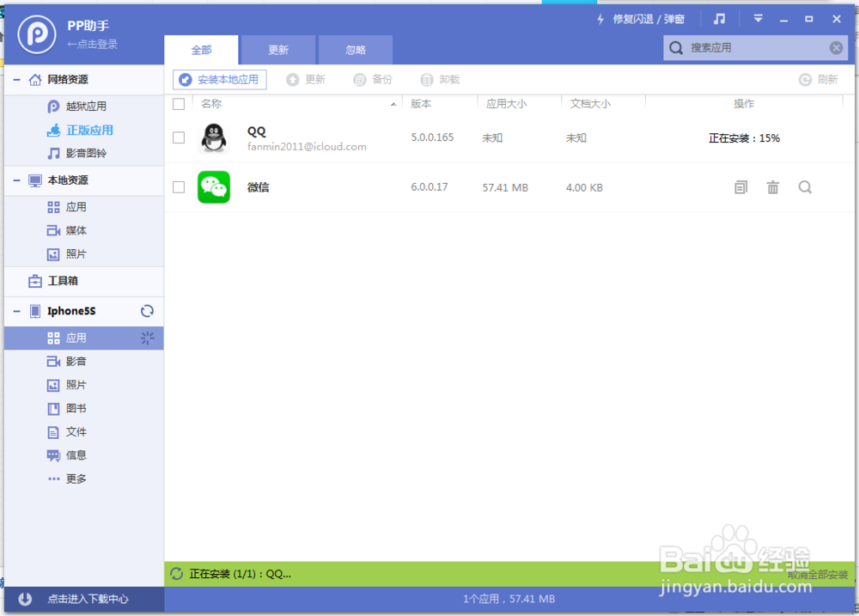Open 影音图铃 ringtone section
Image resolution: width=859 pixels, height=616 pixels.
click(x=76, y=154)
